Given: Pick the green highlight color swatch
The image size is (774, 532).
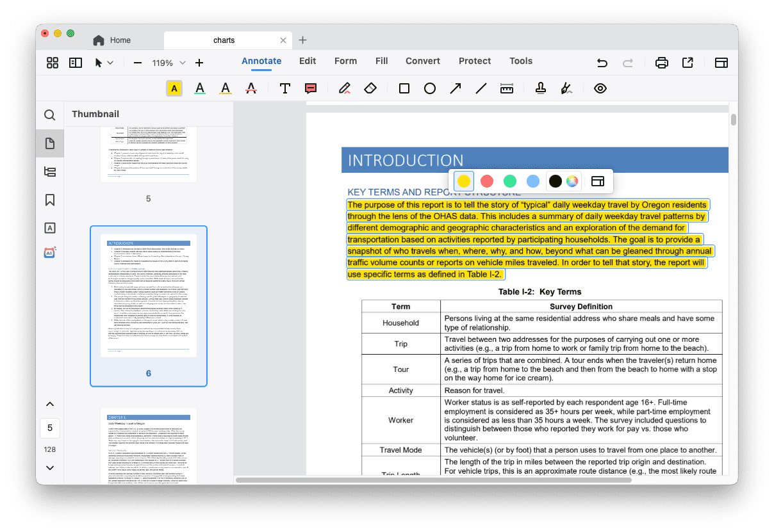Looking at the screenshot, I should tap(510, 181).
